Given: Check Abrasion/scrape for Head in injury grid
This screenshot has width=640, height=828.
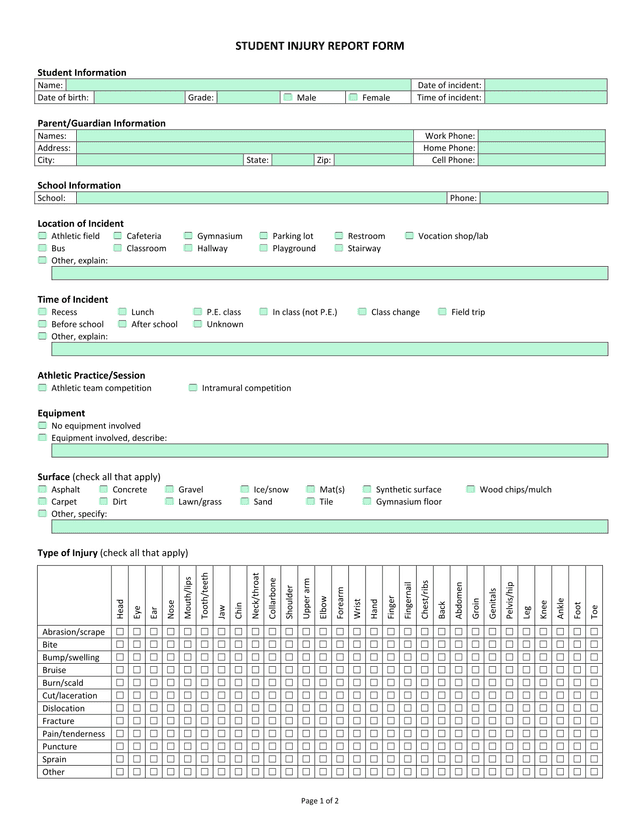Looking at the screenshot, I should (x=120, y=632).
